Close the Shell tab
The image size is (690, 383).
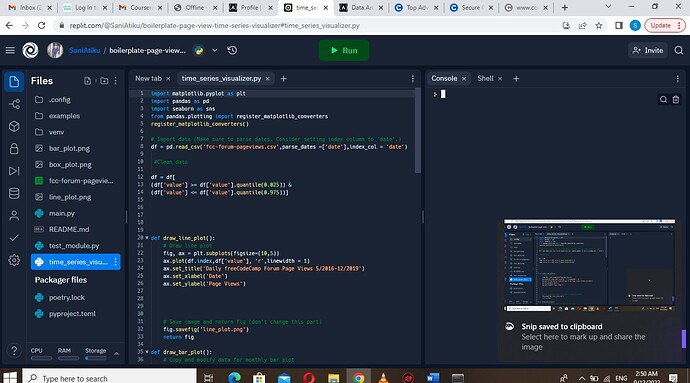click(500, 78)
